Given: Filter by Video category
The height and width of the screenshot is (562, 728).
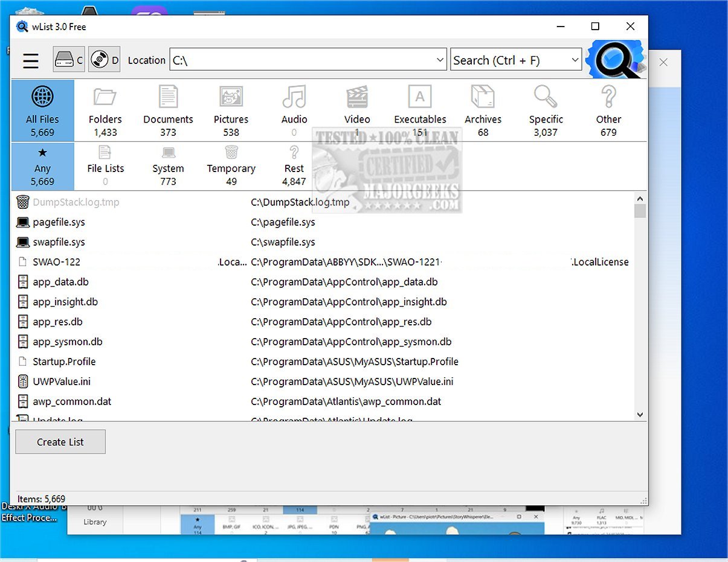Looking at the screenshot, I should point(357,110).
